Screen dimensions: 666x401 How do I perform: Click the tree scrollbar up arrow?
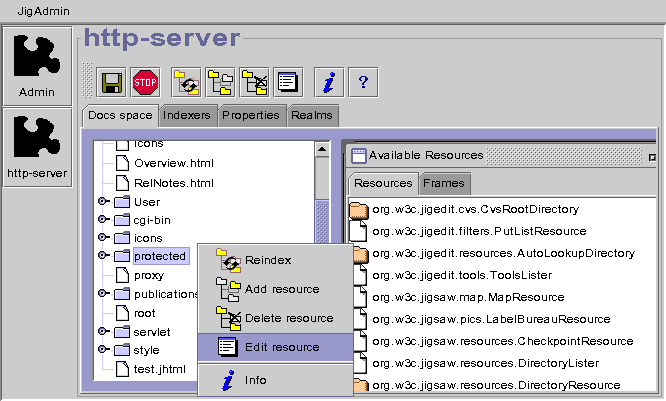tap(322, 150)
